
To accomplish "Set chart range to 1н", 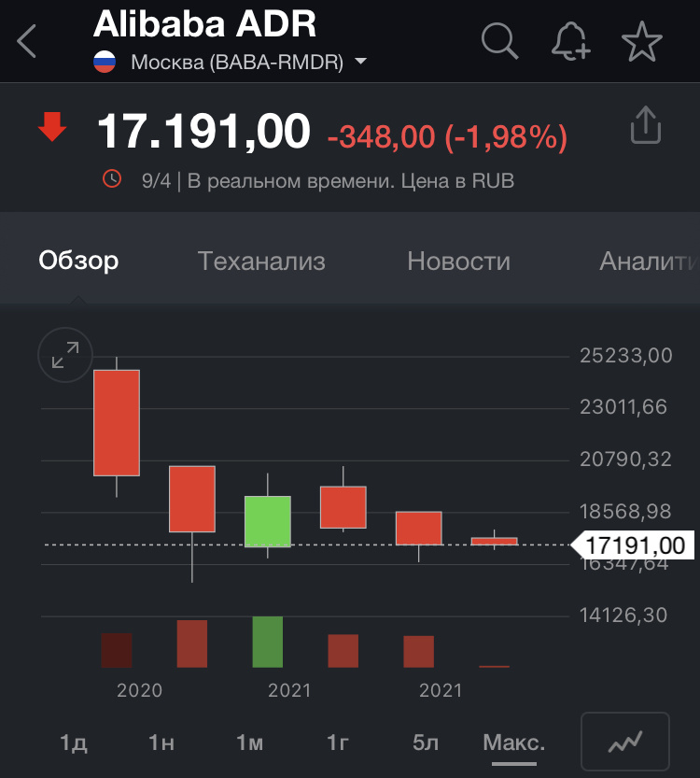I will [x=161, y=743].
